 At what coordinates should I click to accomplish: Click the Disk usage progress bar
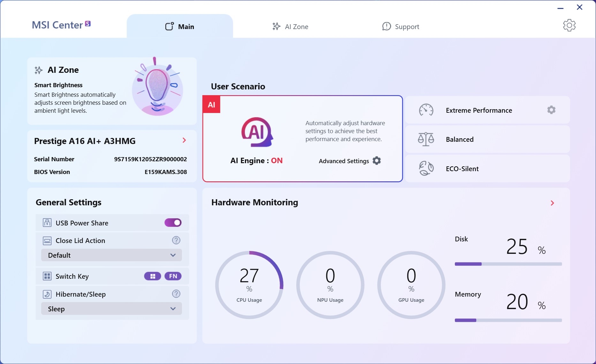pyautogui.click(x=508, y=264)
